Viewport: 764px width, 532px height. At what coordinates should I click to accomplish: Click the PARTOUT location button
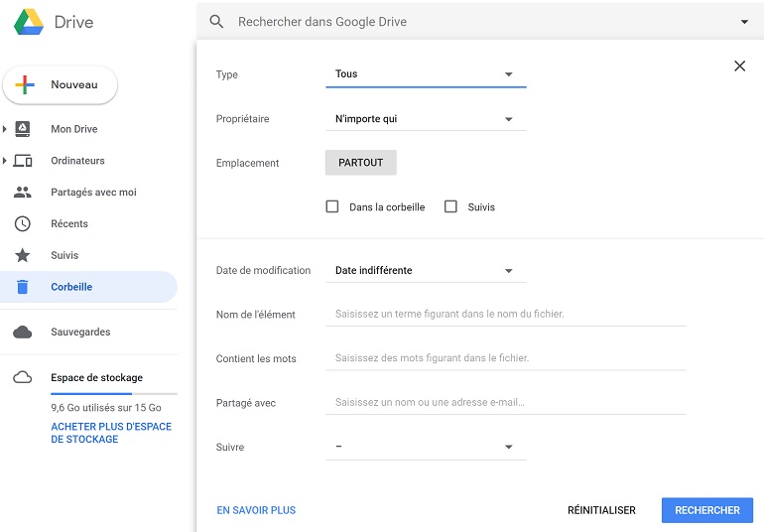(x=360, y=163)
